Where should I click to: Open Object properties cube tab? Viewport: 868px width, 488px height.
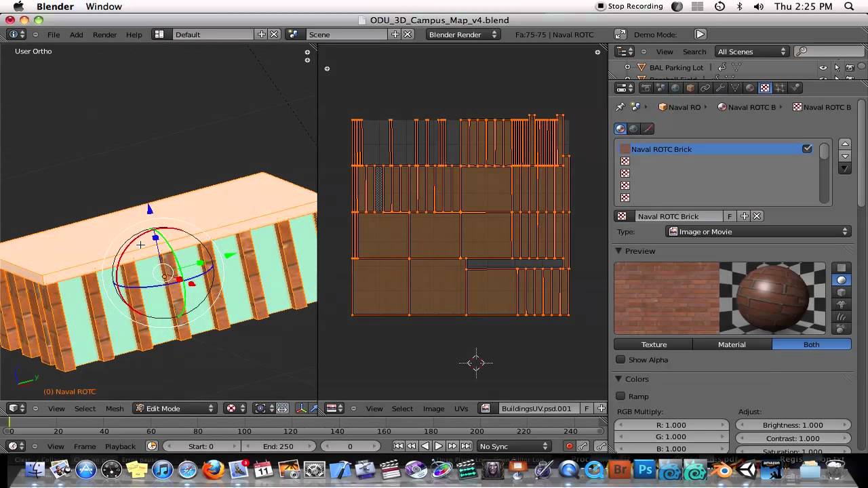coord(690,88)
